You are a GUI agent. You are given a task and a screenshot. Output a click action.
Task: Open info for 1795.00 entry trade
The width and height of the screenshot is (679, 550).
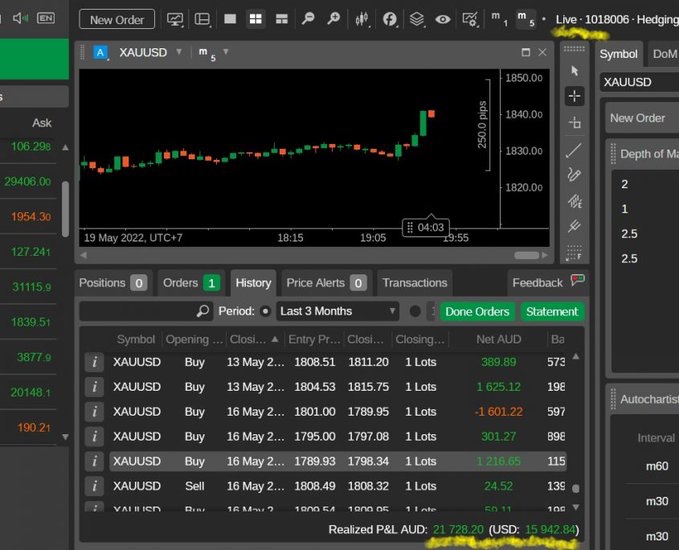tap(94, 436)
